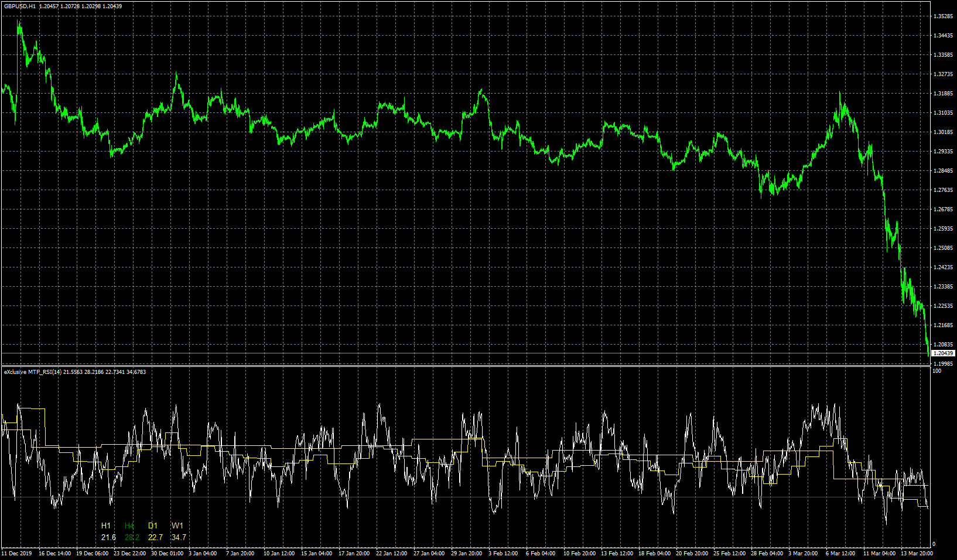The image size is (957, 560).
Task: Click time axis label 11 Dec 2019
Action: click(17, 553)
